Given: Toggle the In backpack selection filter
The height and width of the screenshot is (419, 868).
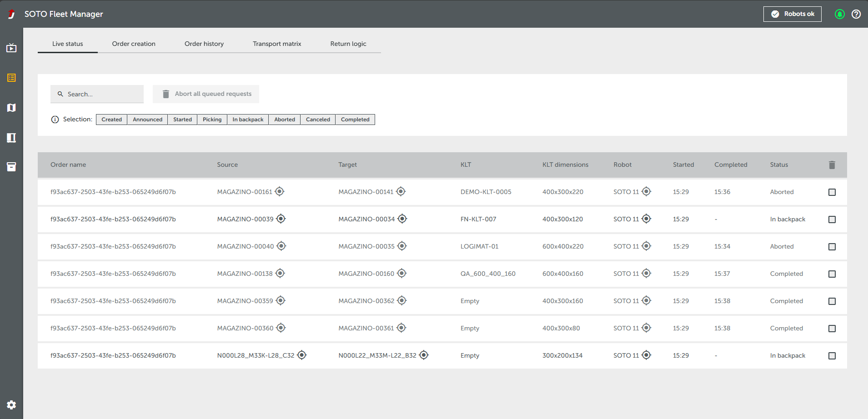Looking at the screenshot, I should pyautogui.click(x=248, y=120).
